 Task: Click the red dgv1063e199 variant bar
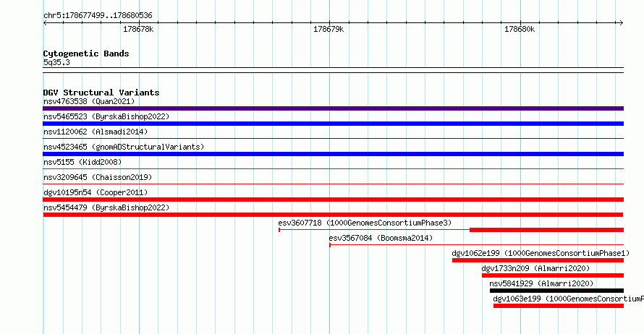tap(559, 306)
